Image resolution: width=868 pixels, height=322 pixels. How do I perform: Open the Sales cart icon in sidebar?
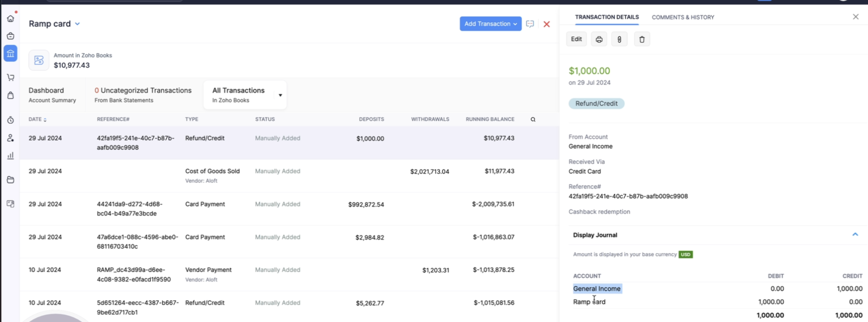click(10, 78)
